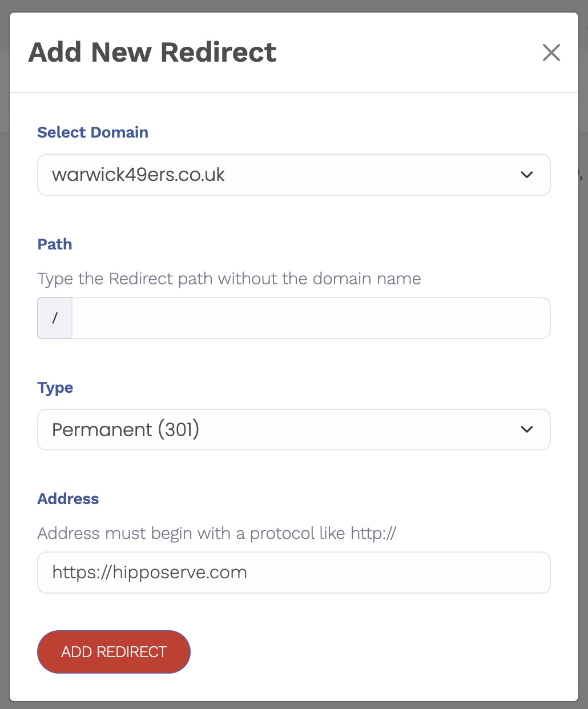Viewport: 588px width, 709px height.
Task: Close the Add New Redirect dialog
Action: [551, 53]
